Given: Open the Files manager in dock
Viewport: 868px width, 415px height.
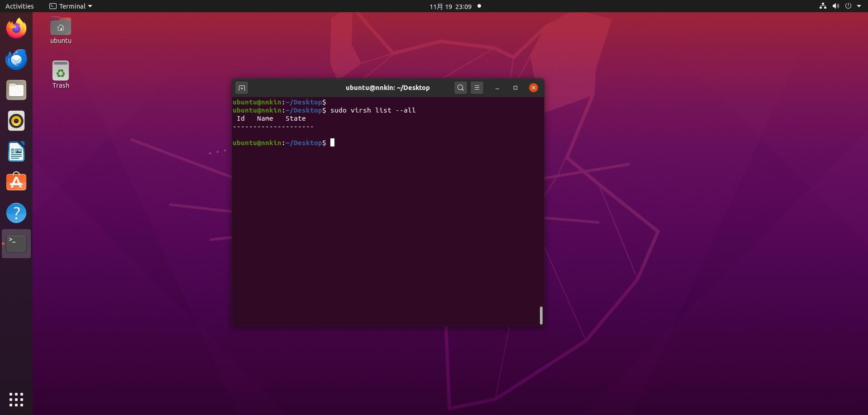Looking at the screenshot, I should 16,90.
